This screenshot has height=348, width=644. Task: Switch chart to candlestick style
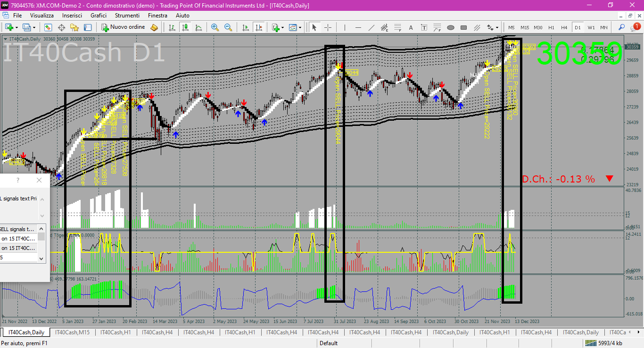[x=185, y=27]
